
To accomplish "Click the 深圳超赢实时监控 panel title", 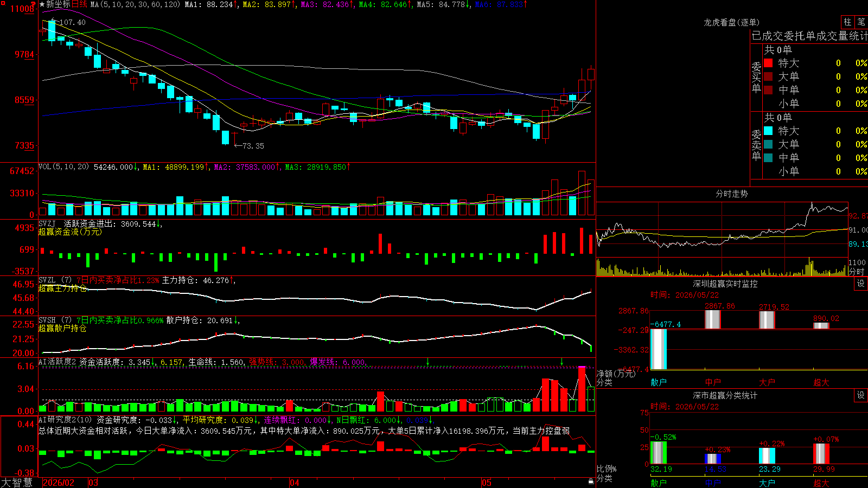I will click(725, 284).
